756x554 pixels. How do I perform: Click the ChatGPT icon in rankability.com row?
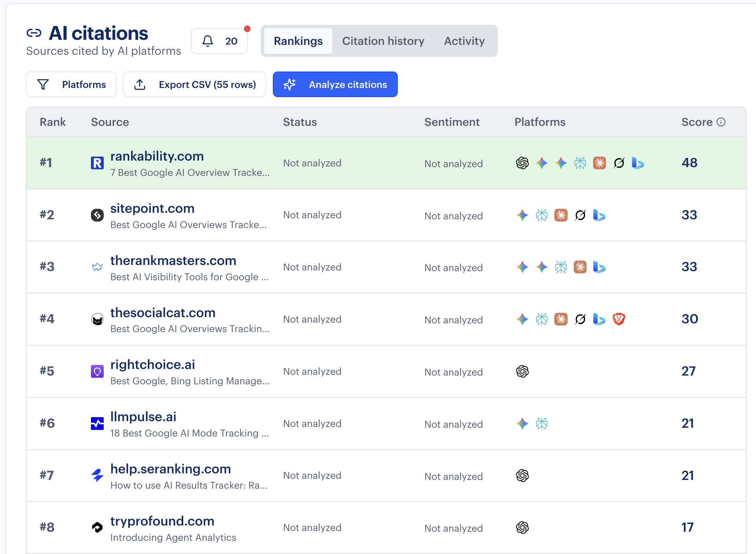click(x=522, y=163)
